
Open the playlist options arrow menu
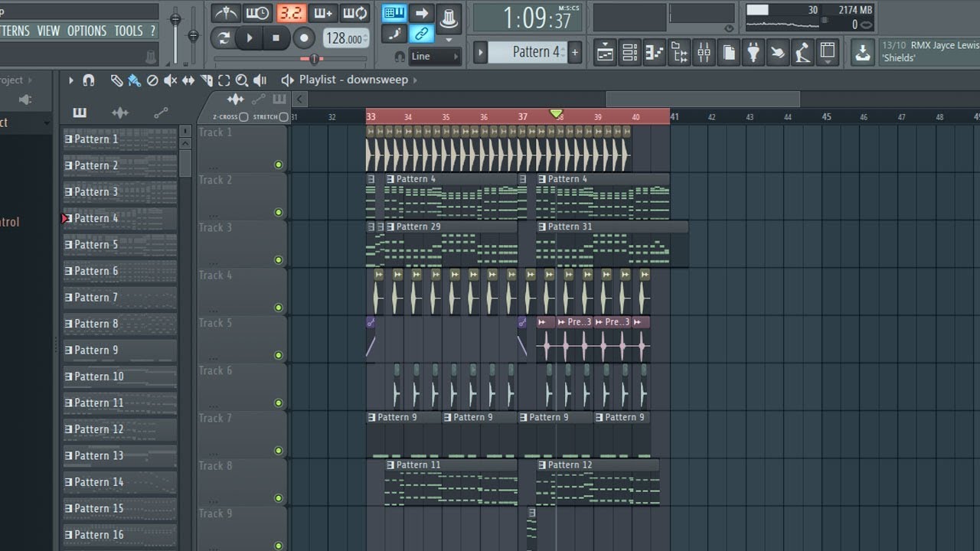click(71, 80)
